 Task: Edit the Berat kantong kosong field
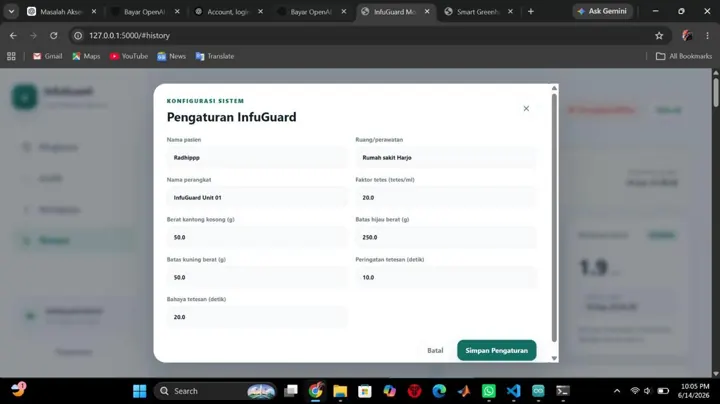(x=257, y=237)
